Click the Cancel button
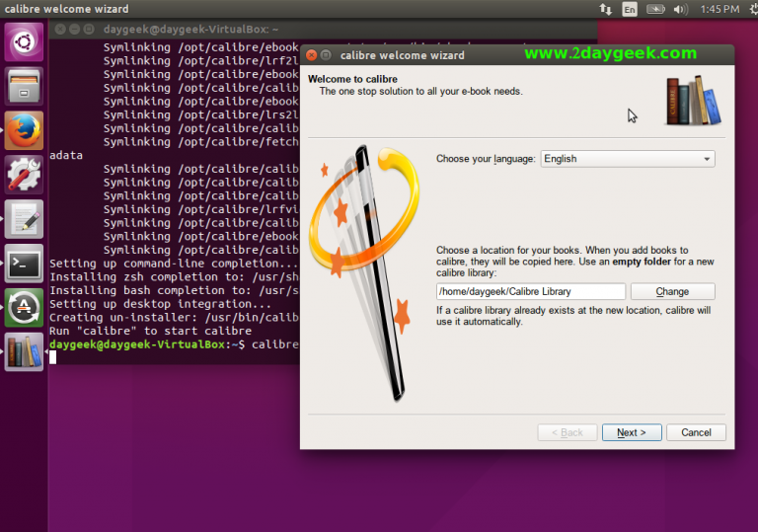Screen dimensions: 758x532 click(696, 432)
